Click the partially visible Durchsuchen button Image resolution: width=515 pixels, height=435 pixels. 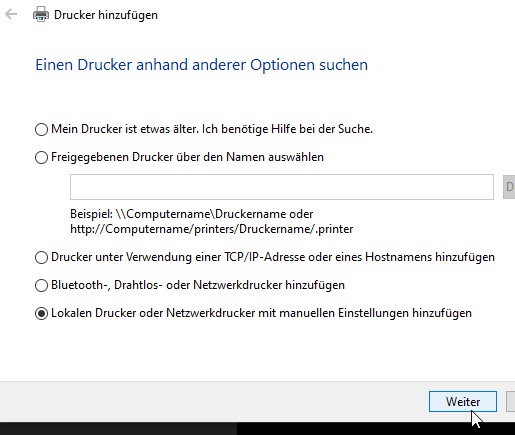click(509, 187)
